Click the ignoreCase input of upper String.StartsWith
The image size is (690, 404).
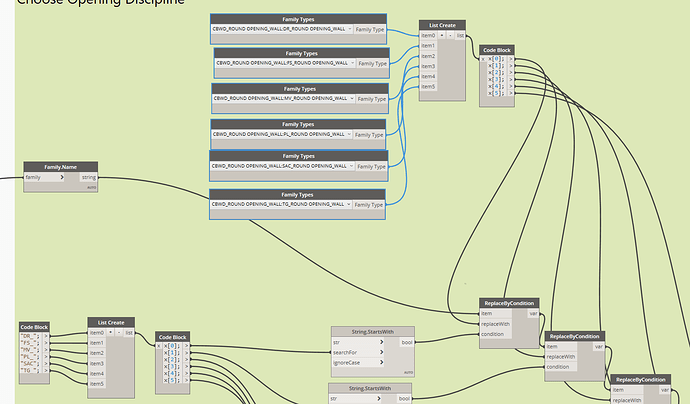tap(358, 363)
